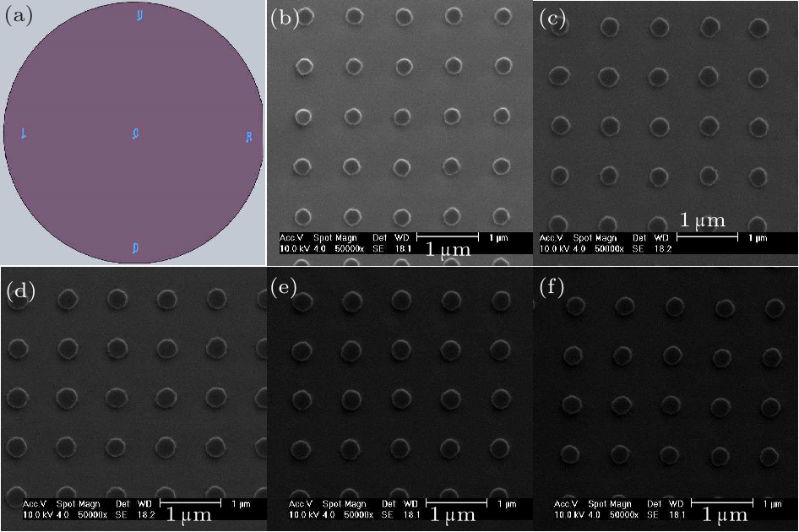Click the "18.2" working distance value in panel (d)
Screen dimensions: 799x532
pyautogui.click(x=146, y=514)
